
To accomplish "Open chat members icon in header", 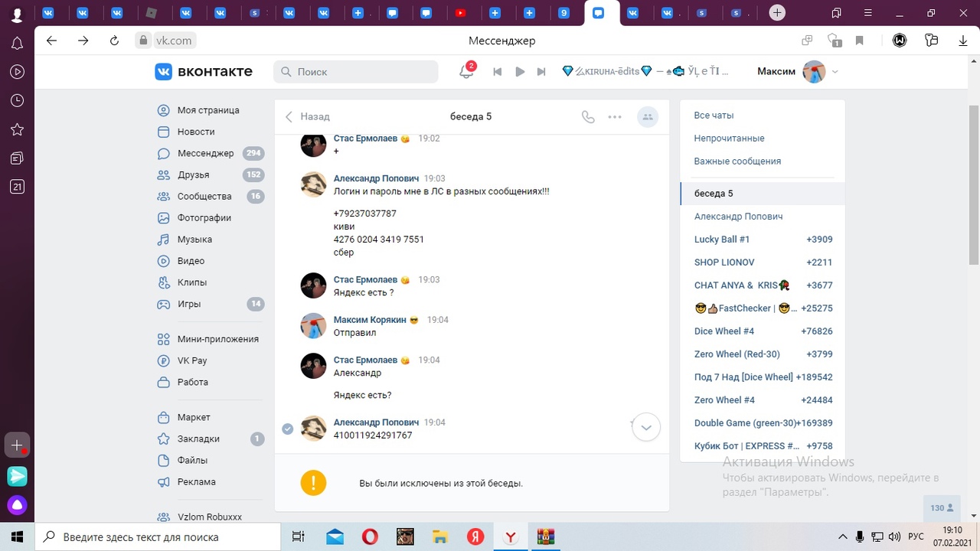I will (x=648, y=117).
